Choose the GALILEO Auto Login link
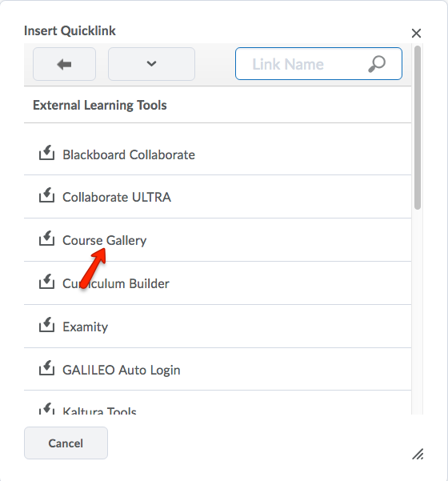 pos(121,370)
